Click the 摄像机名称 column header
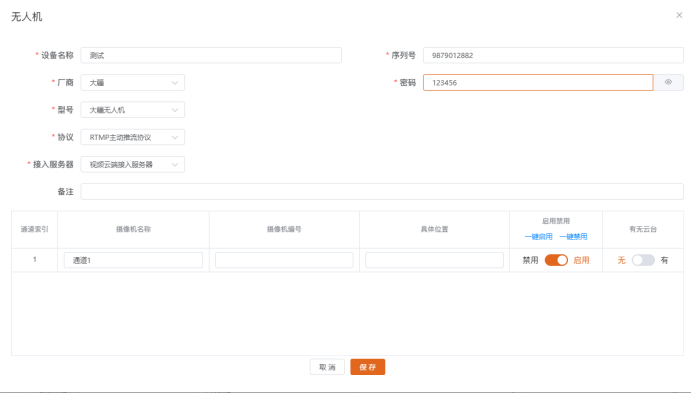 pos(134,229)
